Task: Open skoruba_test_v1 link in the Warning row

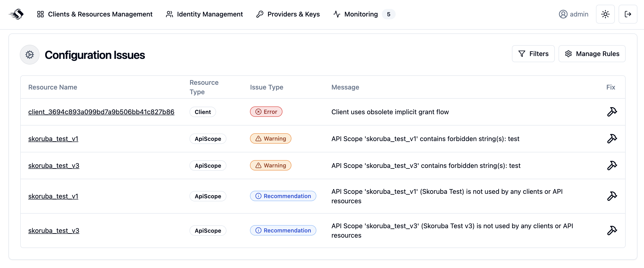Action: (53, 139)
